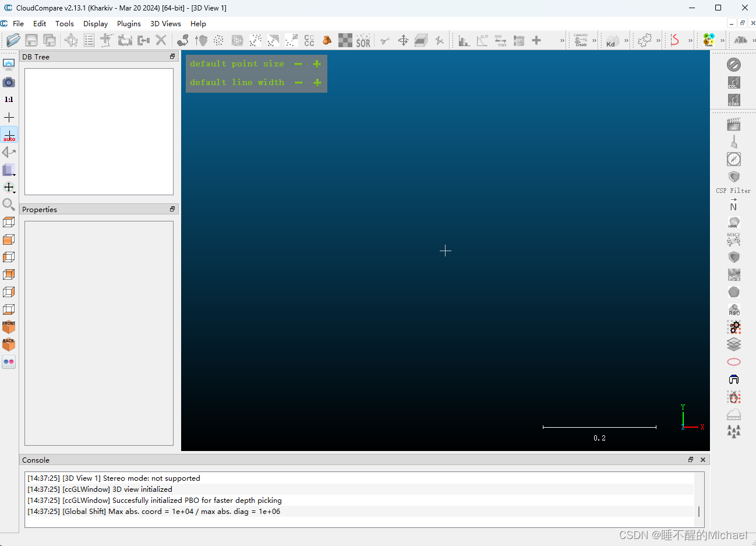Image resolution: width=756 pixels, height=546 pixels.
Task: Decrease default point size with minus
Action: coord(298,64)
